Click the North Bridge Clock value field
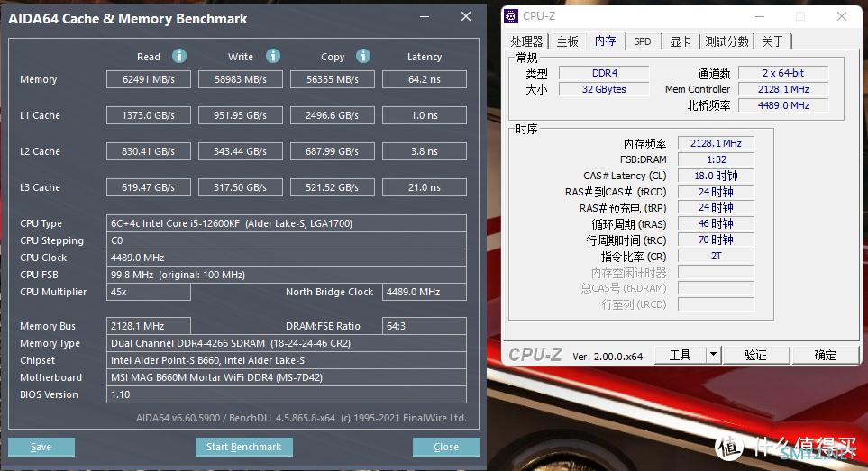Screen dimensions: 868x471 pyautogui.click(x=424, y=292)
